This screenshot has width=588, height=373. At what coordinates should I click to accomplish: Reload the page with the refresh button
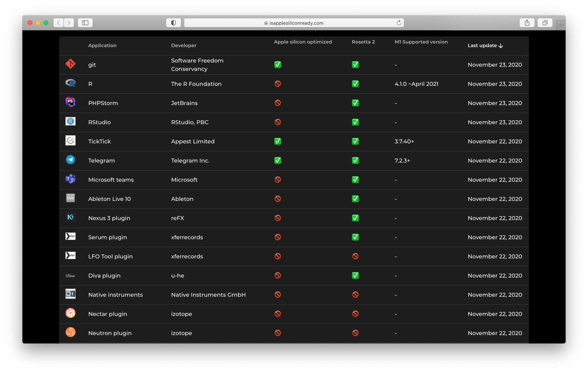pos(399,23)
